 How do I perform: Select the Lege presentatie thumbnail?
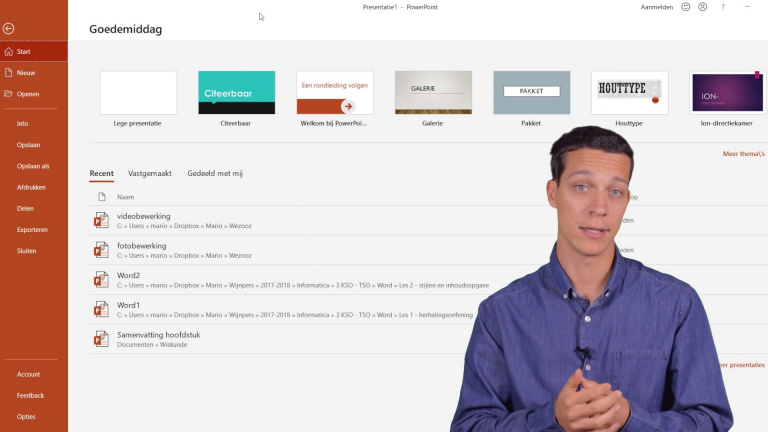[x=138, y=93]
